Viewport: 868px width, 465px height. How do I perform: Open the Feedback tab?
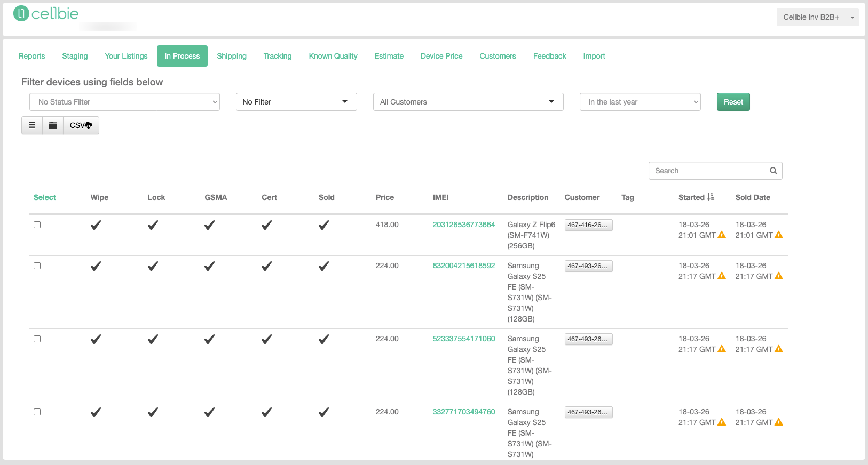tap(550, 56)
